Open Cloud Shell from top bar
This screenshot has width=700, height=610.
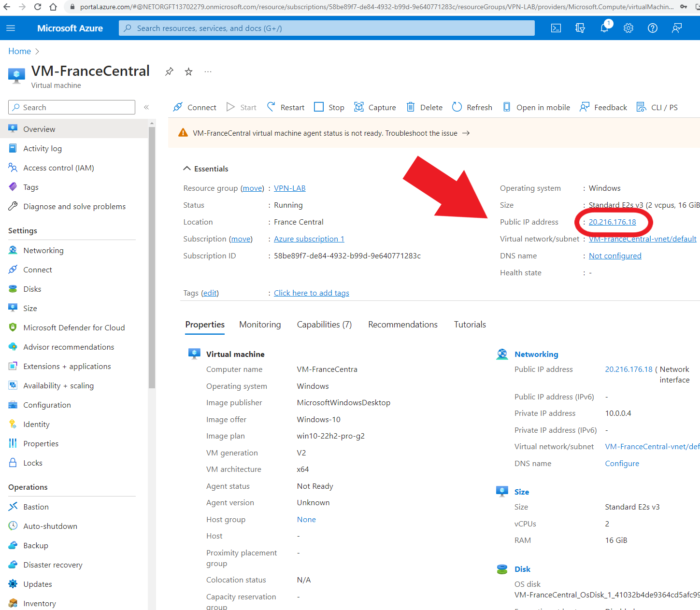pyautogui.click(x=556, y=28)
